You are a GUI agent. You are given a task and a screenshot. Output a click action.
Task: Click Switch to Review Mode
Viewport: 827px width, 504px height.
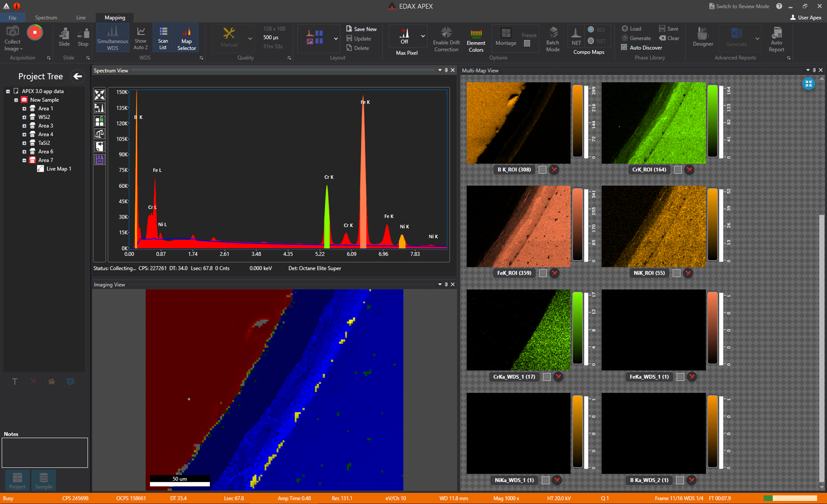tap(739, 6)
